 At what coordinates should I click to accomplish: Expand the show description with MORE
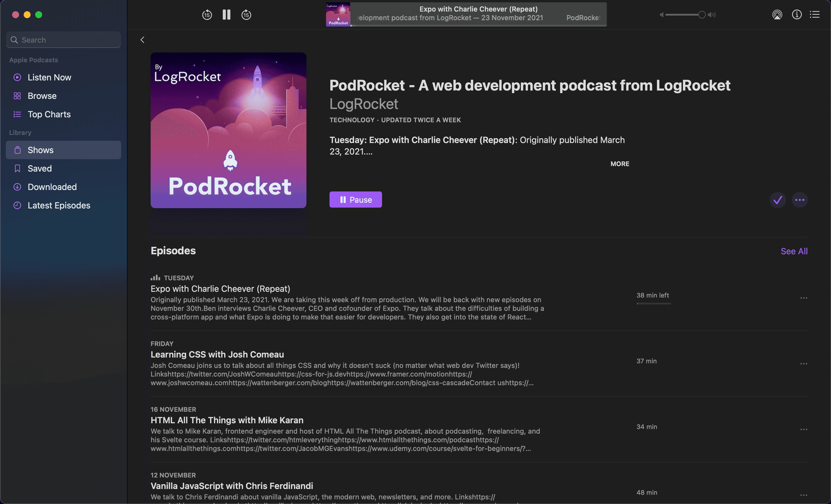619,164
